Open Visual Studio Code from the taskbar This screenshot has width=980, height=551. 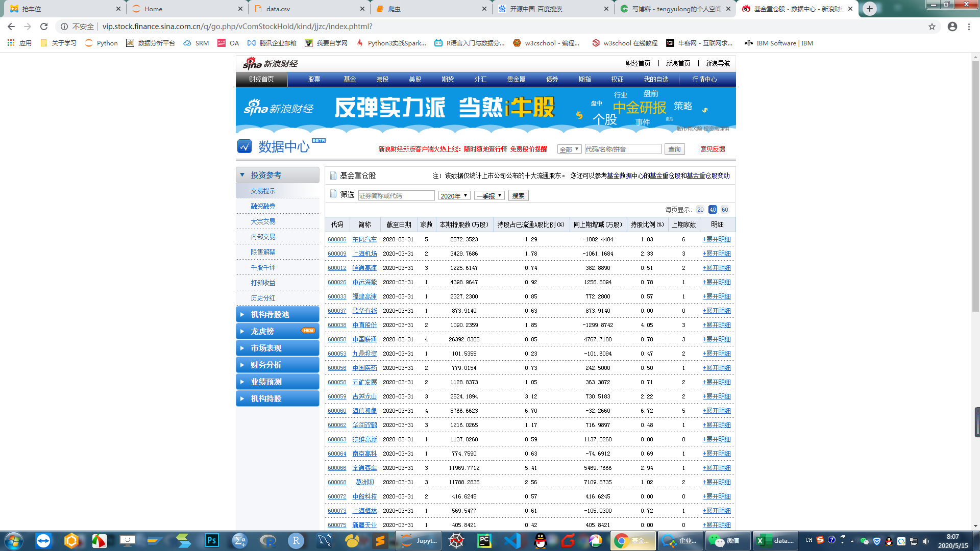point(512,541)
